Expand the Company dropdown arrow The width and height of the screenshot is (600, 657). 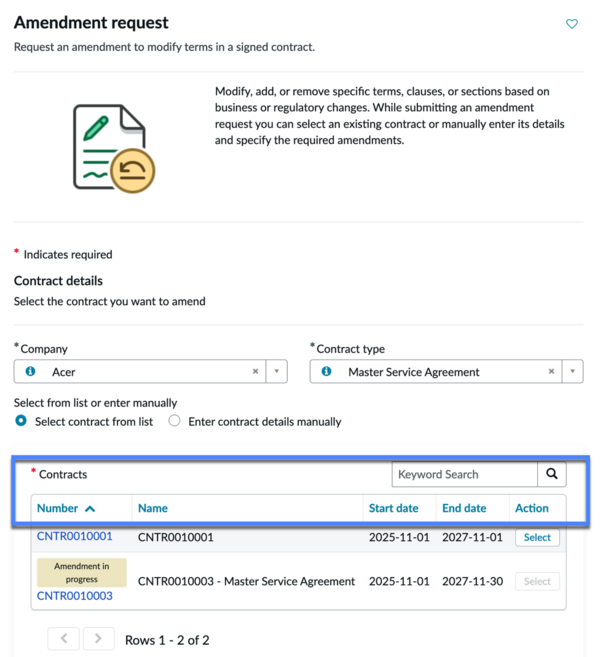(277, 371)
